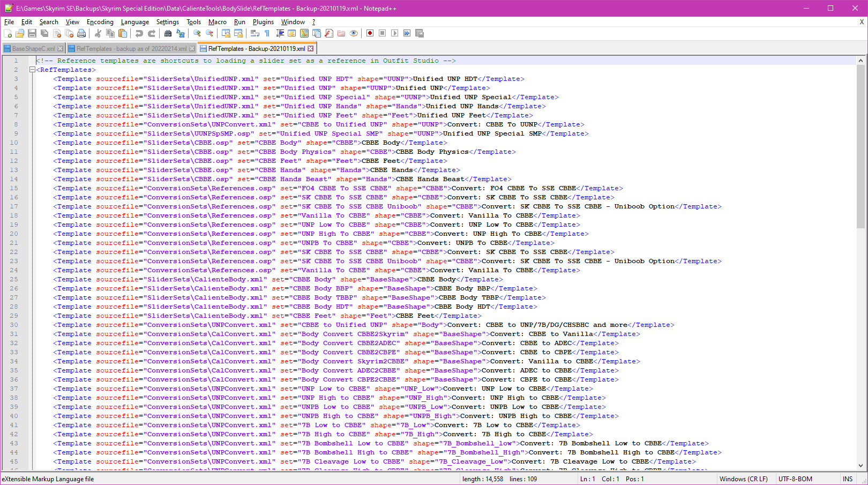868x485 pixels.
Task: Toggle the INS insert mode indicator
Action: coord(848,479)
